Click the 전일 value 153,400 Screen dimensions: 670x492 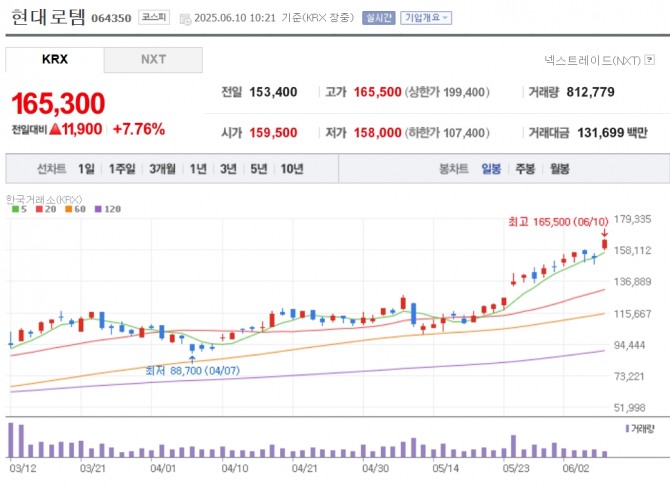click(273, 92)
